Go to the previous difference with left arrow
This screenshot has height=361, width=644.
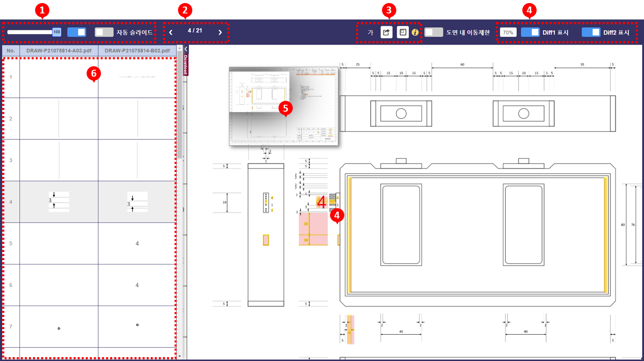[171, 32]
